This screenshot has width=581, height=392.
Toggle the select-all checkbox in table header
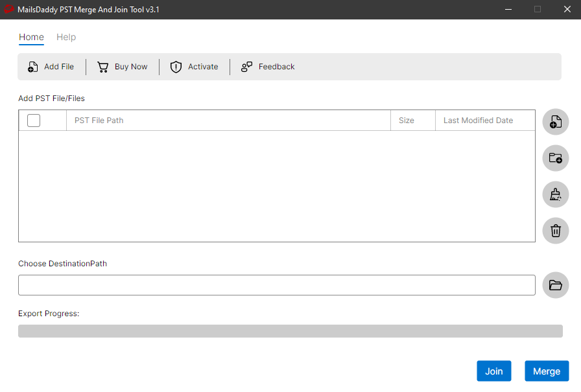pos(34,121)
